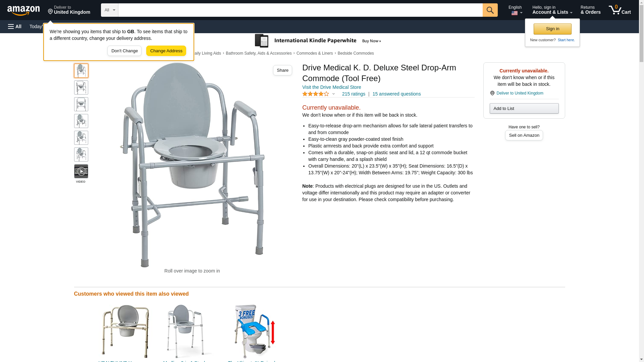Open Bedside Commodes breadcrumb
644x362 pixels.
356,53
